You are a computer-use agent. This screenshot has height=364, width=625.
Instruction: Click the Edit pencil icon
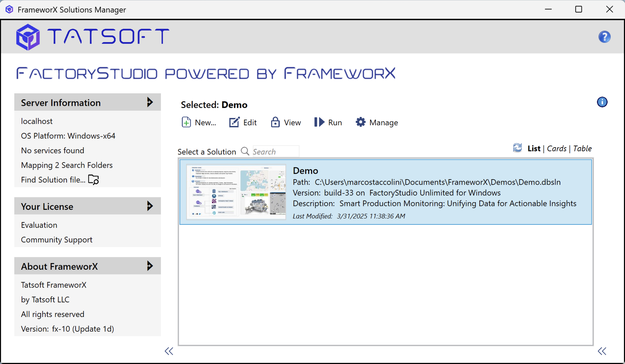pos(234,122)
